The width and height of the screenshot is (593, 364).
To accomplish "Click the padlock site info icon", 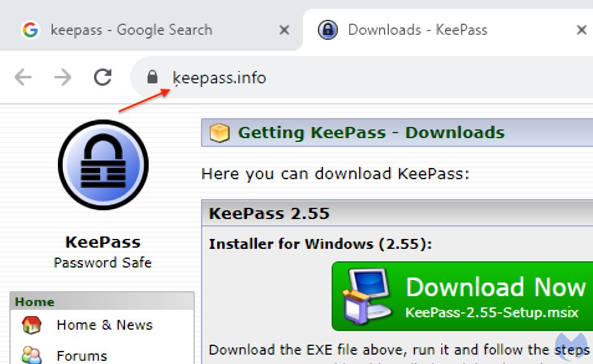I will 152,77.
